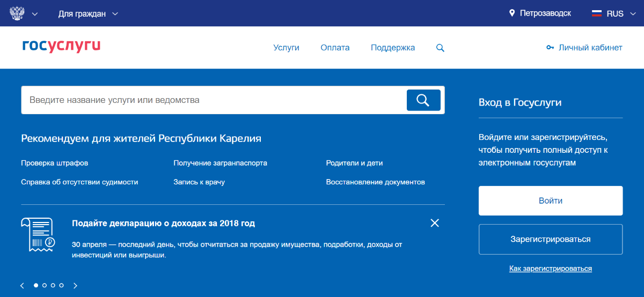This screenshot has height=297, width=644.
Task: Click the key icon beside Личный кабинет
Action: (550, 48)
